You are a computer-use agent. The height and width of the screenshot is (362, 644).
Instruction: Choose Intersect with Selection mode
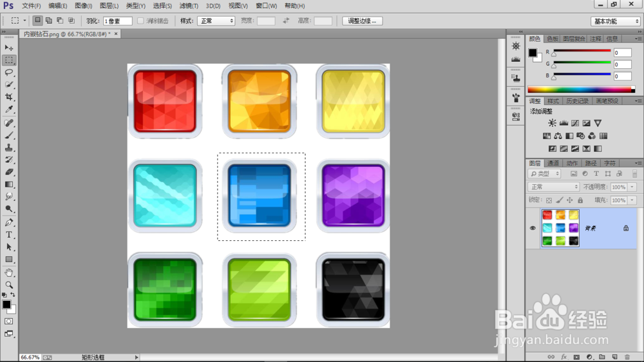click(x=71, y=20)
